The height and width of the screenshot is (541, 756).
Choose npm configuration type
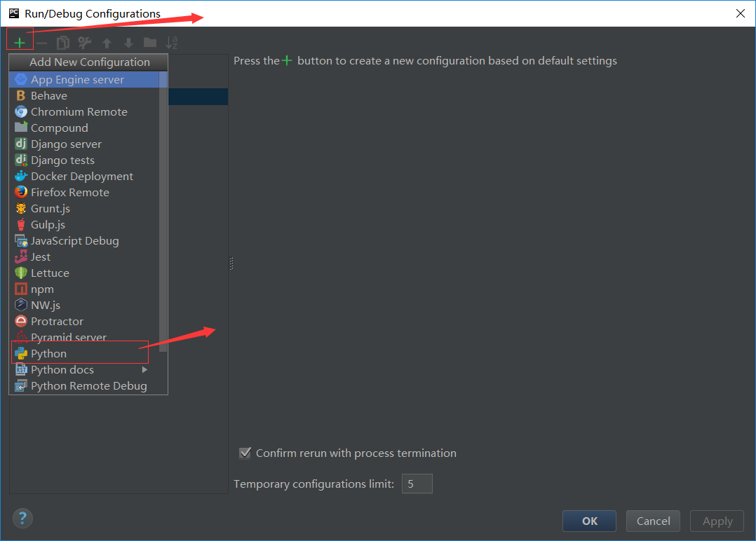pyautogui.click(x=84, y=289)
